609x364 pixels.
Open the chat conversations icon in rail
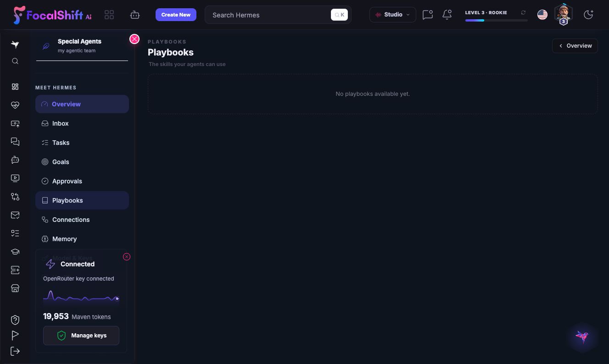click(15, 142)
